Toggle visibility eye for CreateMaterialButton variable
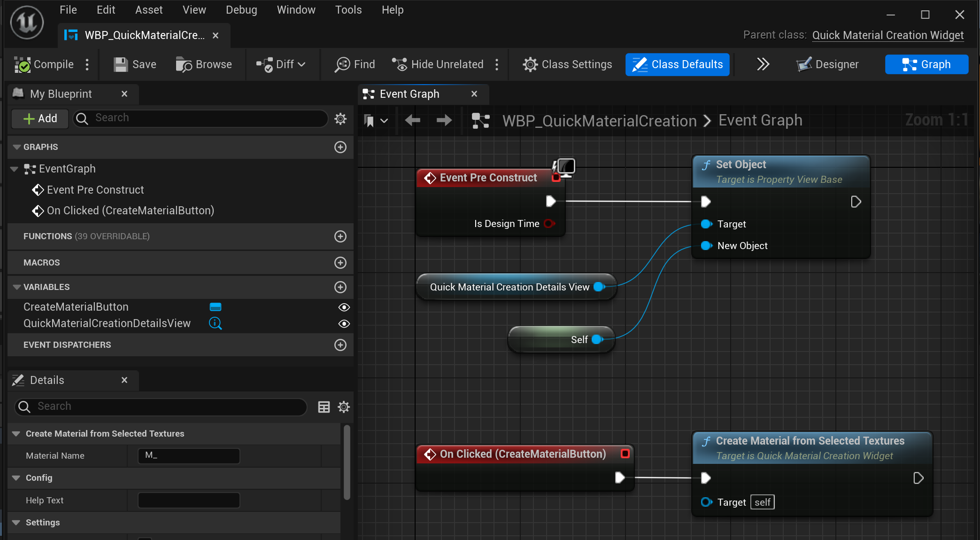The image size is (980, 540). tap(344, 307)
